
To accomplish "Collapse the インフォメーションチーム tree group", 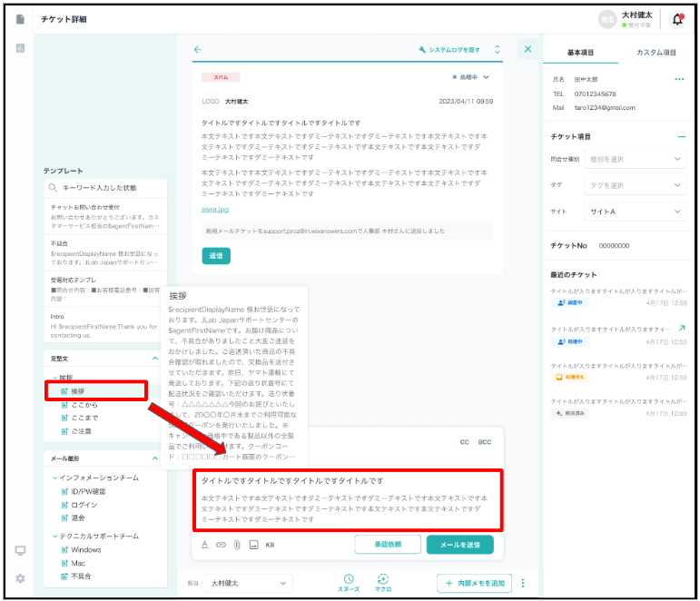I will pyautogui.click(x=55, y=477).
